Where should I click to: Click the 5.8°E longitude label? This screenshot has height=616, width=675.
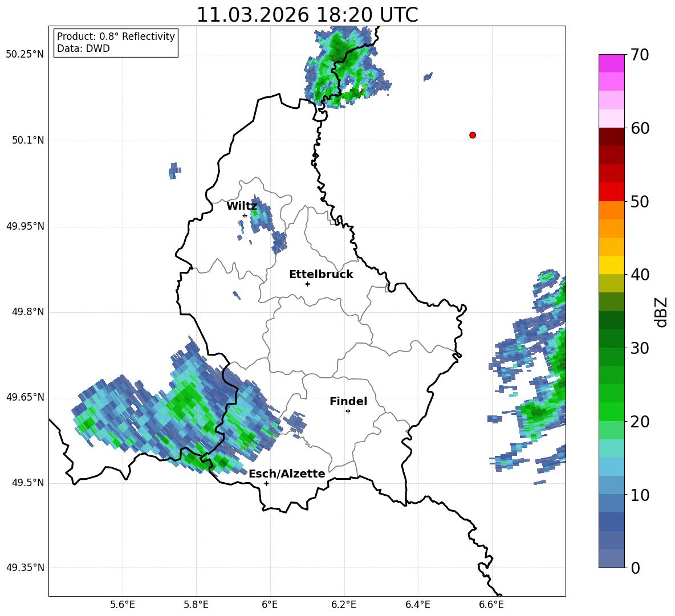[196, 605]
